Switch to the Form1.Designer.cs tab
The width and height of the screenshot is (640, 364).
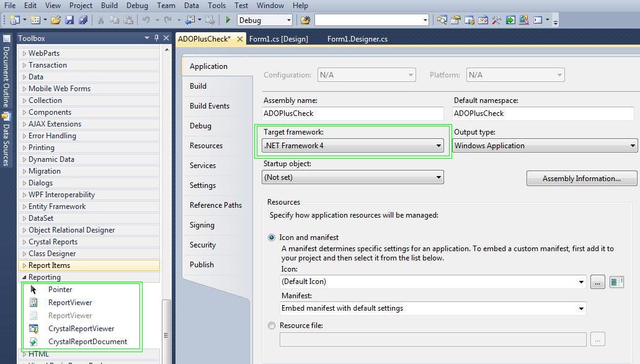click(358, 39)
